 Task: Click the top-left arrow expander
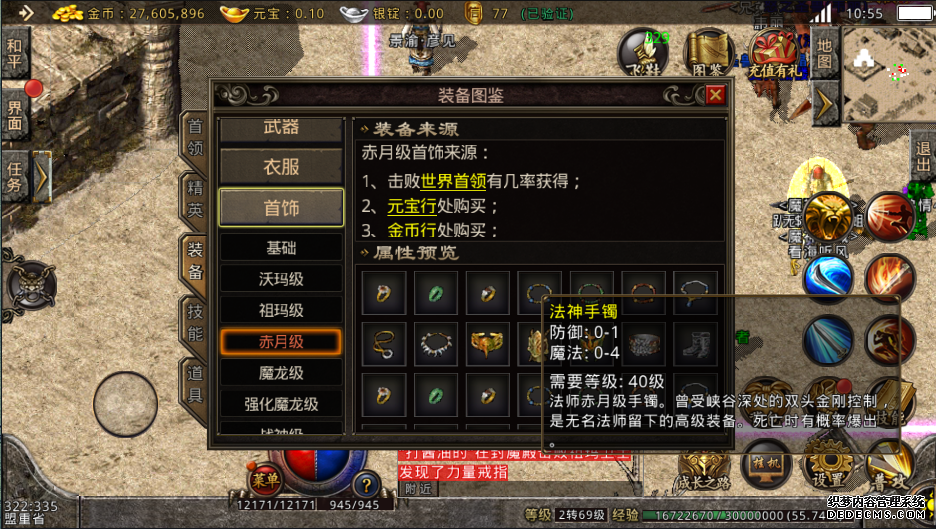click(25, 13)
